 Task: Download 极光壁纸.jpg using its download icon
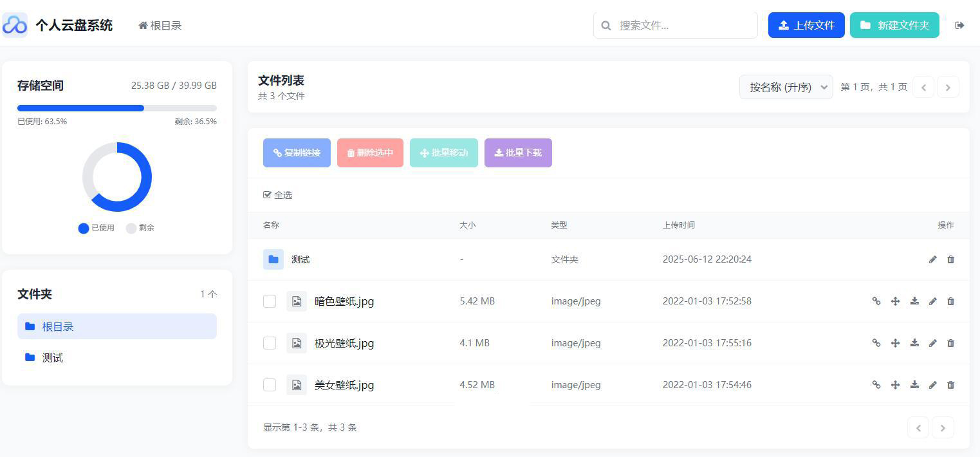click(x=914, y=342)
